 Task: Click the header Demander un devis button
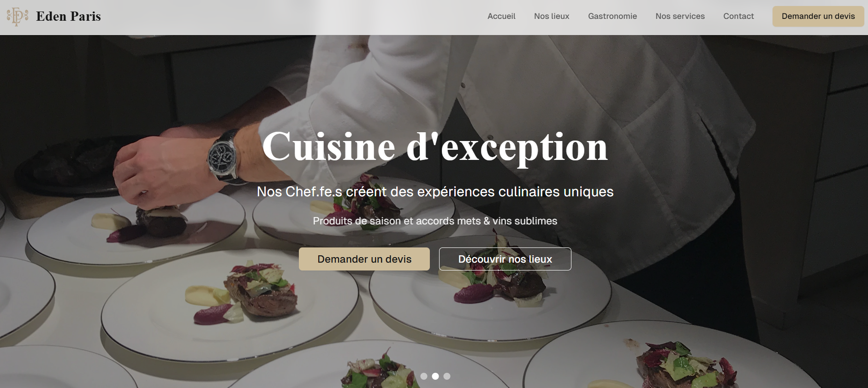[x=818, y=16]
